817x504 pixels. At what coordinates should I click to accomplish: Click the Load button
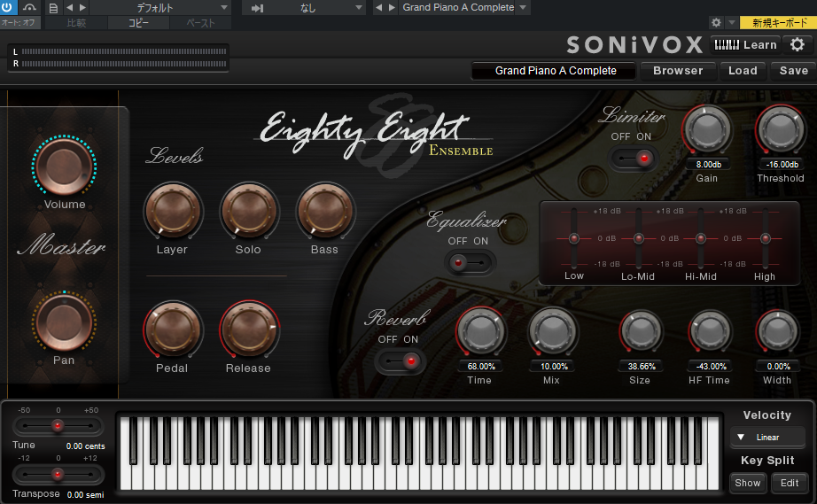(x=743, y=71)
